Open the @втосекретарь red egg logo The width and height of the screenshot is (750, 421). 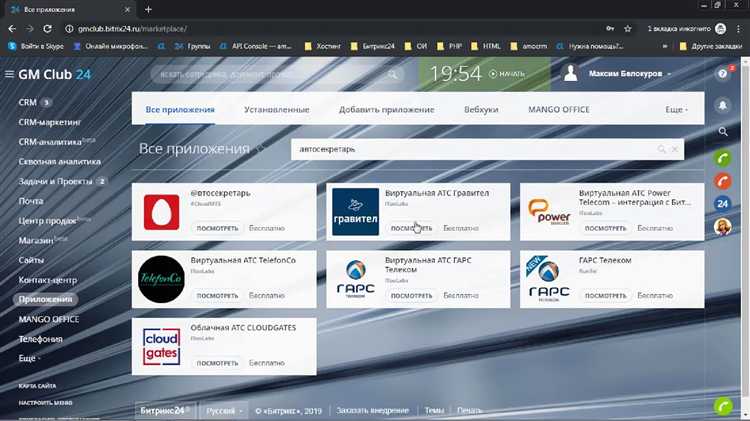tap(161, 212)
